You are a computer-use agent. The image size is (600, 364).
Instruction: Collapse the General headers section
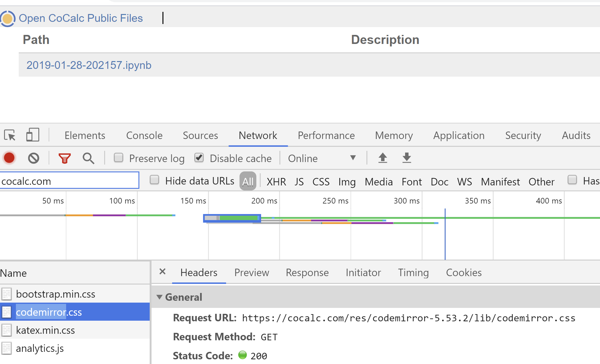tap(160, 297)
